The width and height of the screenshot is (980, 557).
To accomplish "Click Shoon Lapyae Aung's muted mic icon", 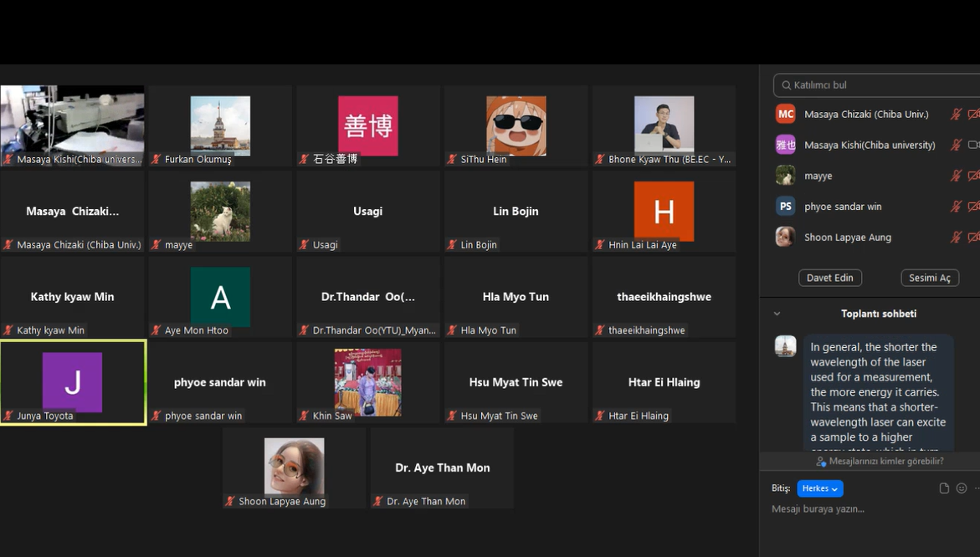I will pyautogui.click(x=956, y=238).
